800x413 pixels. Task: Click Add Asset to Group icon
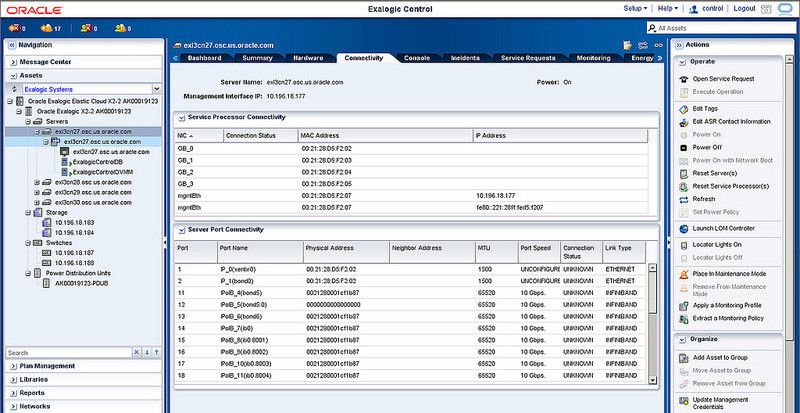[684, 358]
